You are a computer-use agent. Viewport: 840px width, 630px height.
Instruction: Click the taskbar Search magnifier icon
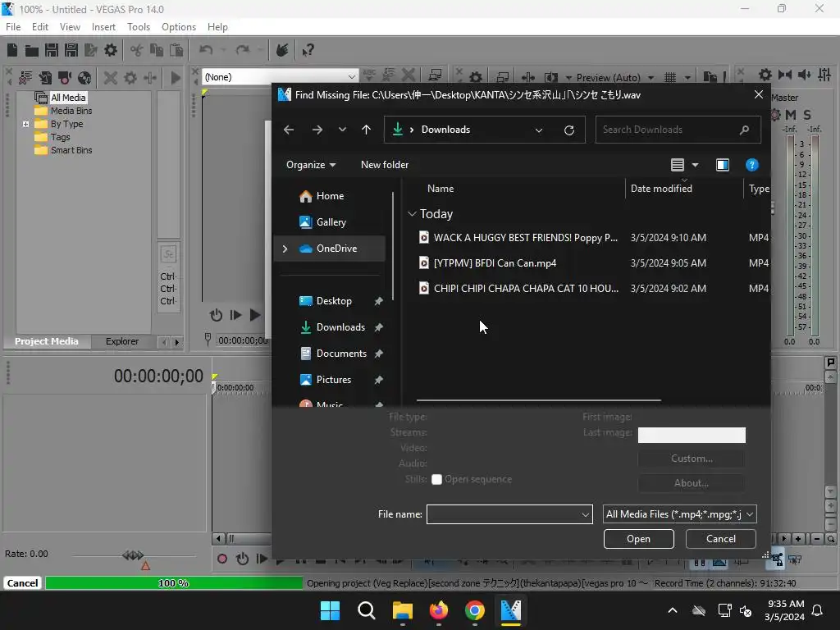click(x=367, y=610)
